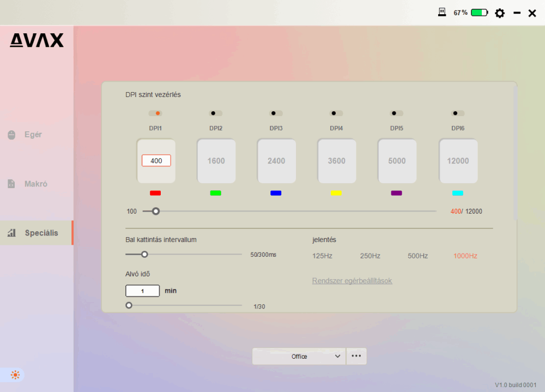Click the battery status icon
This screenshot has height=392, width=545.
pos(480,13)
